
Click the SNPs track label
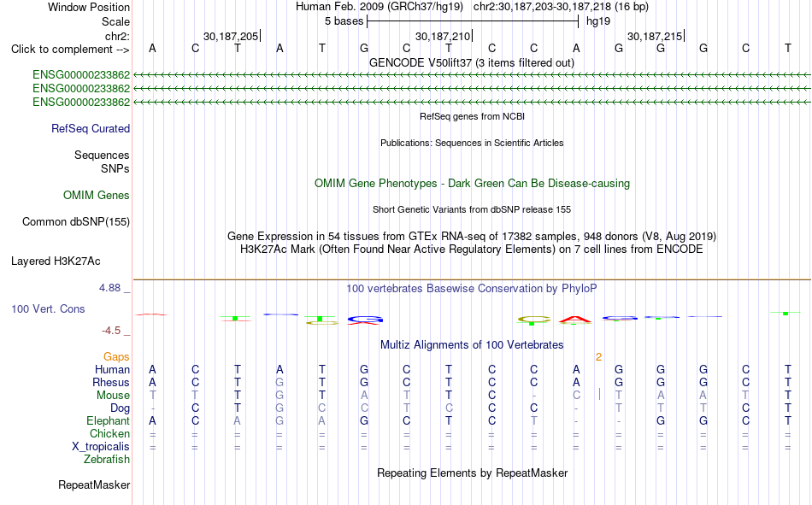coord(115,169)
